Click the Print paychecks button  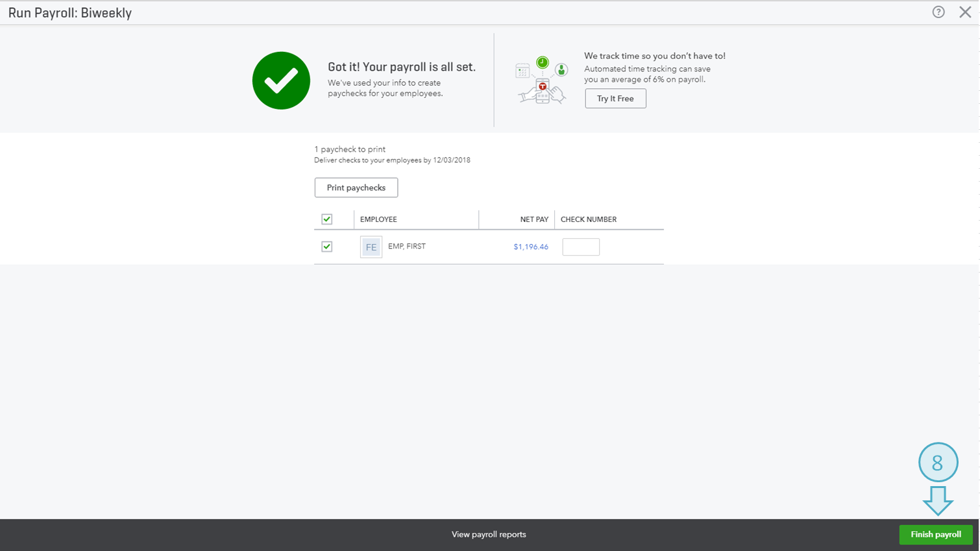click(x=356, y=188)
